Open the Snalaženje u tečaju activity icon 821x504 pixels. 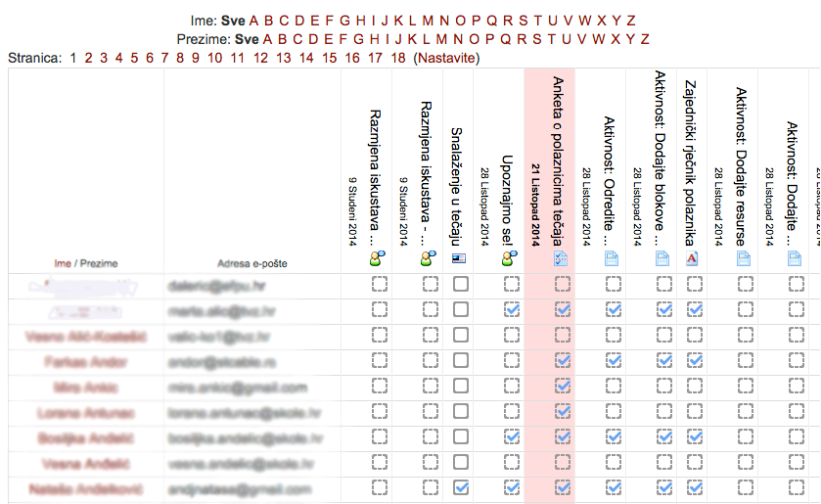tap(459, 258)
